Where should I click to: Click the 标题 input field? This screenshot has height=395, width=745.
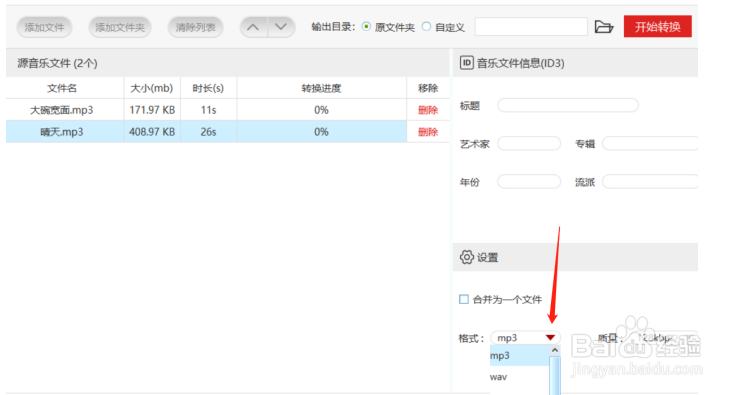(x=568, y=105)
